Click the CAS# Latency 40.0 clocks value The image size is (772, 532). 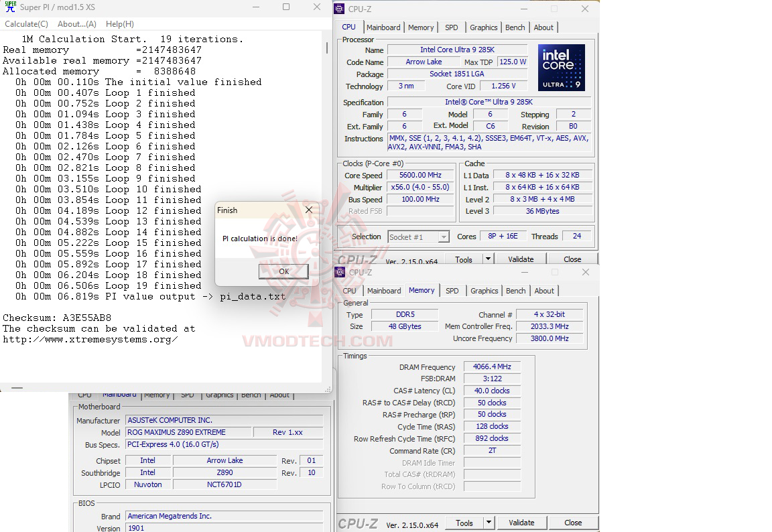[x=492, y=391]
